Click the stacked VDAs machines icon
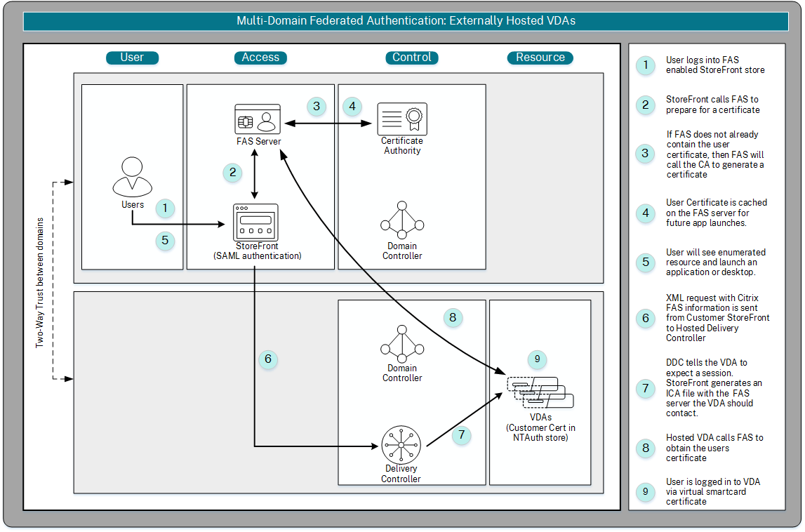This screenshot has width=805, height=532. tap(540, 393)
